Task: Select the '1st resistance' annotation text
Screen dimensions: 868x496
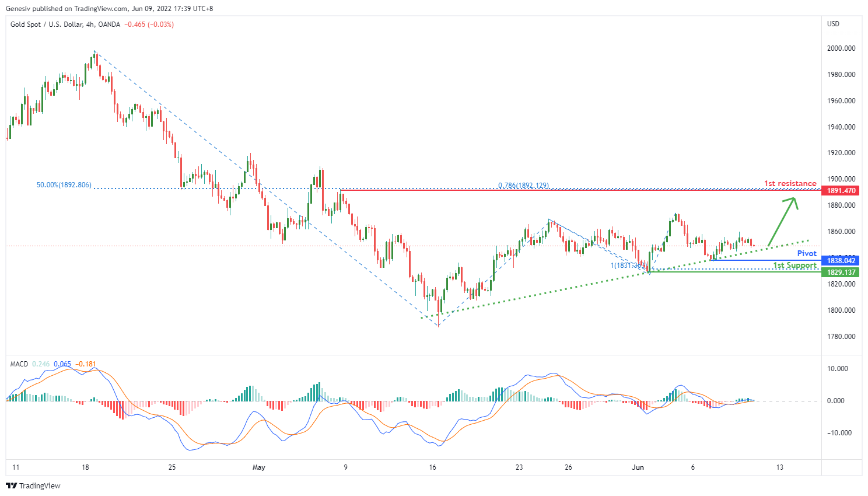Action: tap(790, 183)
